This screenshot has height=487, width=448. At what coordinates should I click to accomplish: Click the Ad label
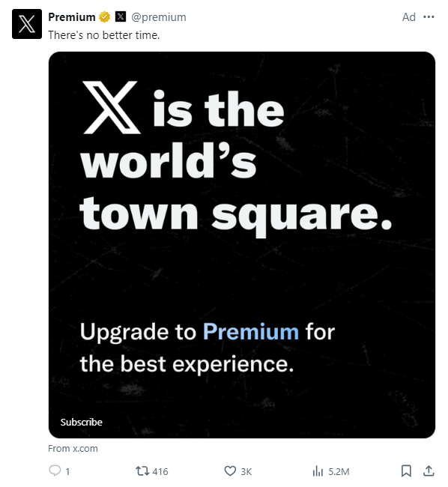(409, 17)
